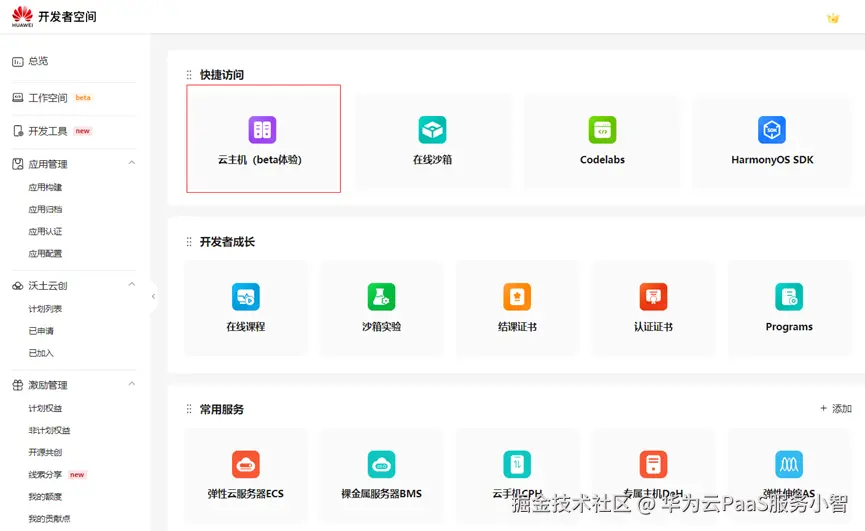Viewport: 865px width, 531px height.
Task: Select 已申请 in sidebar
Action: pos(41,331)
